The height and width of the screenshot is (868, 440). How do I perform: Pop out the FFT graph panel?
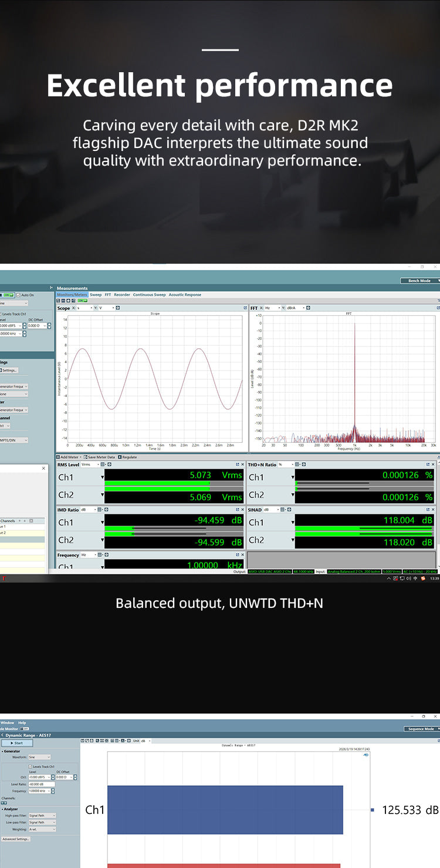pos(438,308)
